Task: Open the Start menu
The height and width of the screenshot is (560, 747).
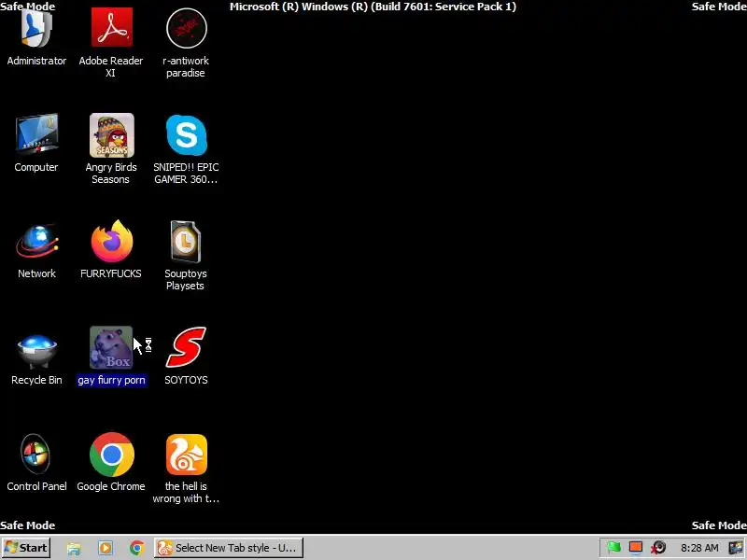Action: (x=26, y=548)
